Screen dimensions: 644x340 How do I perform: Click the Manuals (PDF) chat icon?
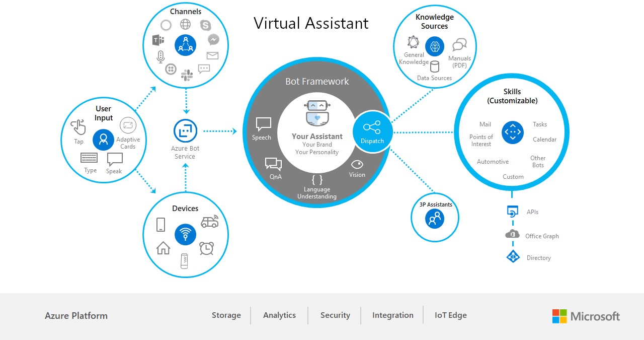pos(459,45)
